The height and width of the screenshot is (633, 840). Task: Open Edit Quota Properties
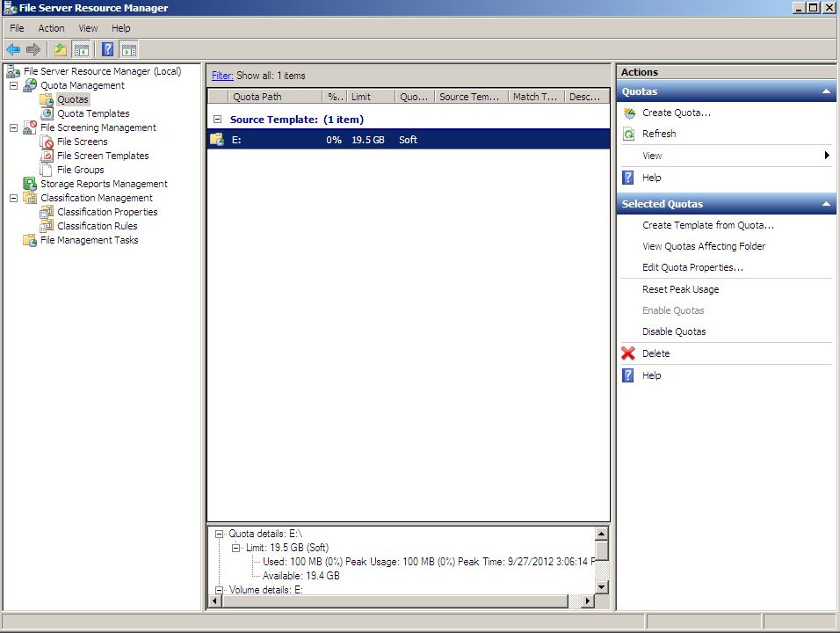[x=694, y=267]
